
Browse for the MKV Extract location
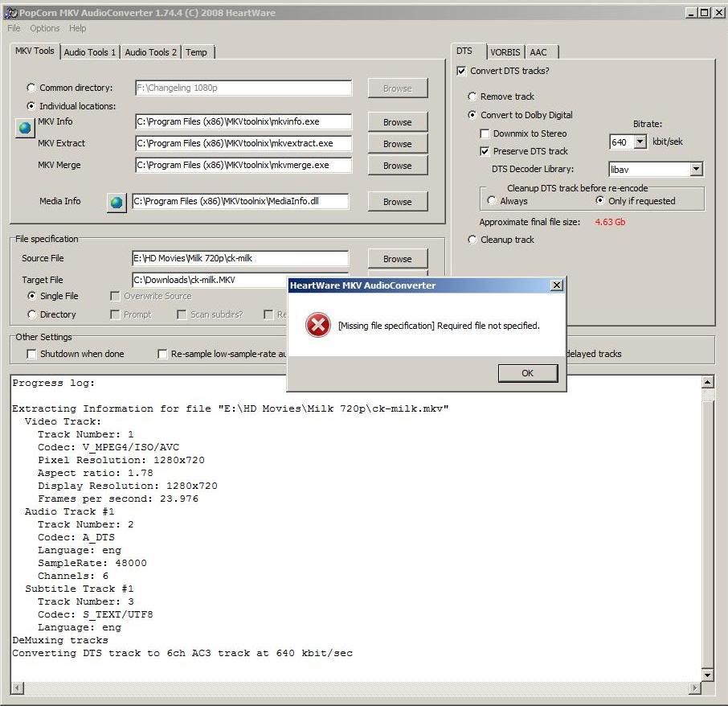coord(397,144)
